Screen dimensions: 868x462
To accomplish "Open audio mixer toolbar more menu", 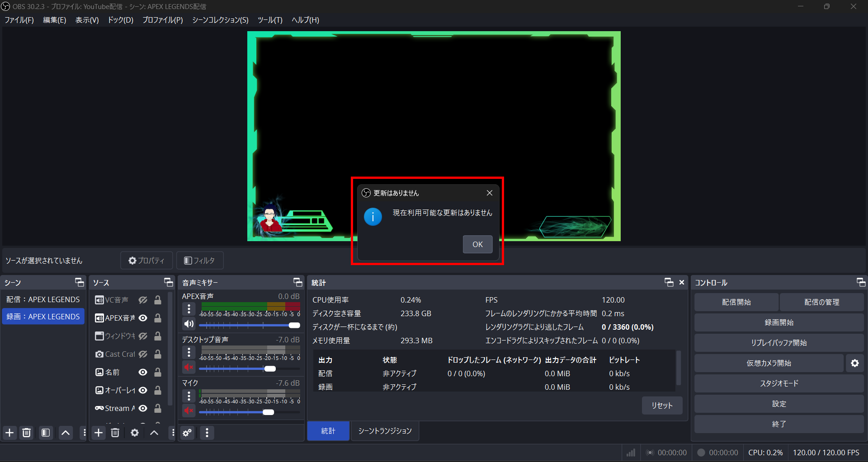I will [207, 433].
